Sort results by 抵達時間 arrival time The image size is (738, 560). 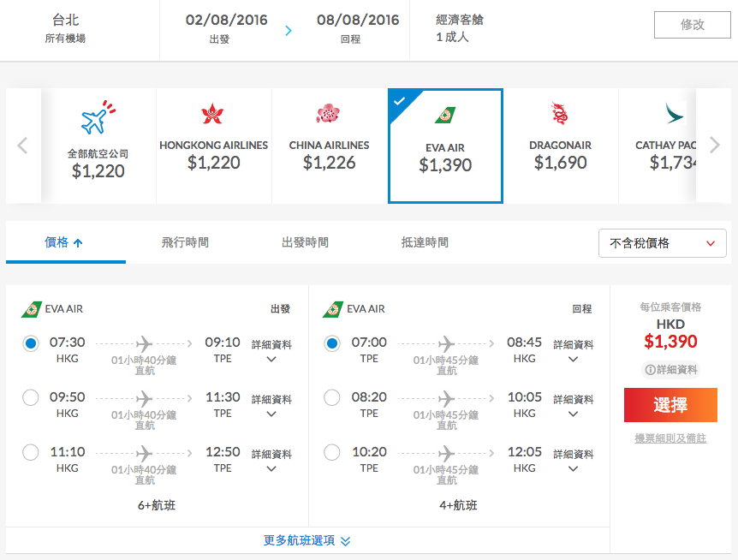pos(425,242)
